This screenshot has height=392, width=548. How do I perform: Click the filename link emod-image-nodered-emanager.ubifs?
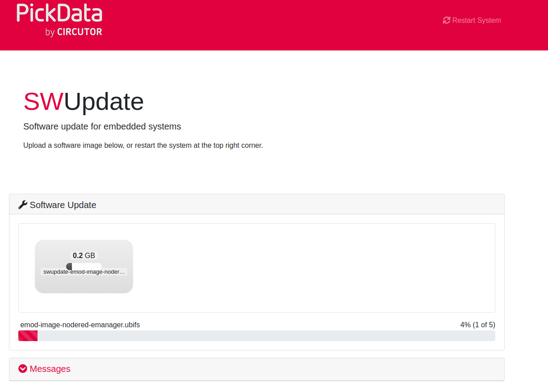[x=80, y=325]
